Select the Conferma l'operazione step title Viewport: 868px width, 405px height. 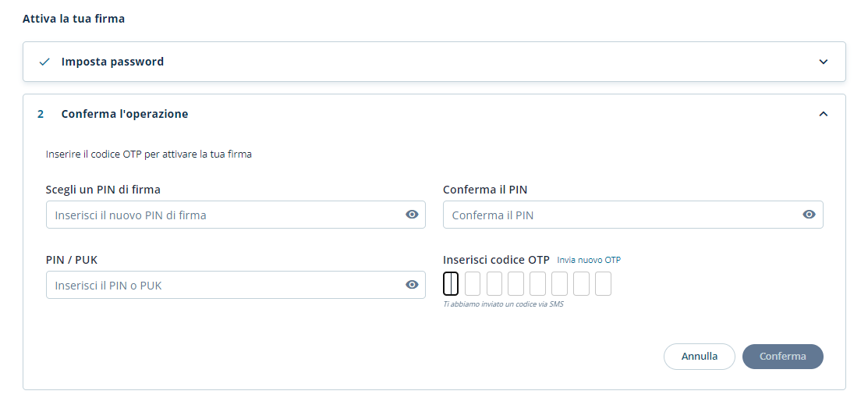pyautogui.click(x=125, y=114)
